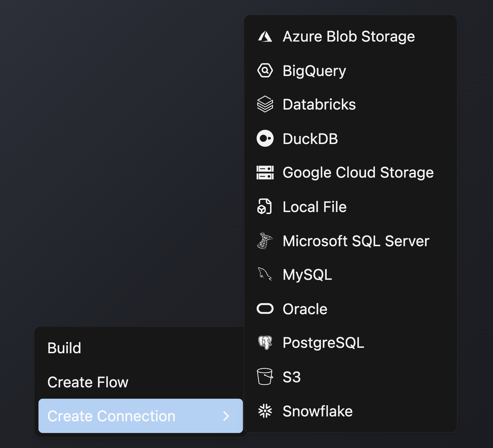Image resolution: width=493 pixels, height=448 pixels.
Task: Click the BigQuery hexagon icon
Action: (x=265, y=70)
